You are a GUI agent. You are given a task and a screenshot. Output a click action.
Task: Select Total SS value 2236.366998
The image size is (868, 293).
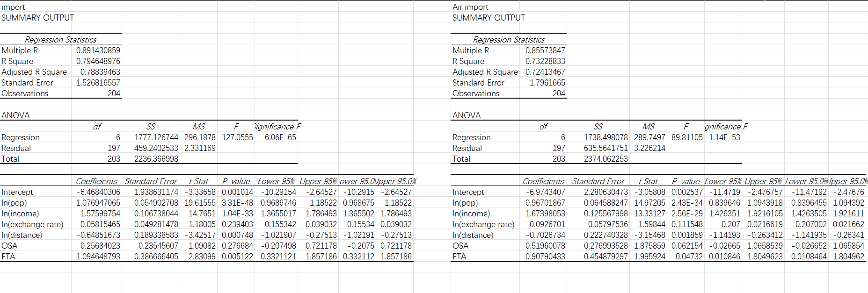coord(156,159)
